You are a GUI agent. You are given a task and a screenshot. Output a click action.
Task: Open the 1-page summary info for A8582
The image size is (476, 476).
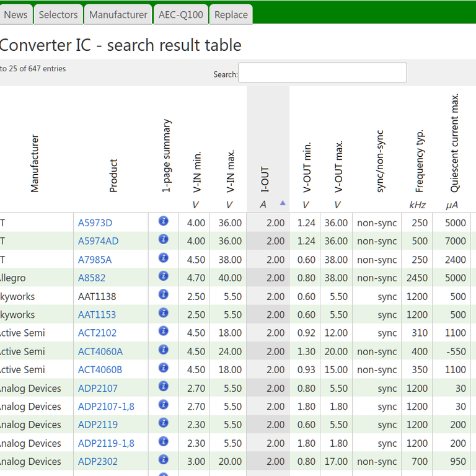[164, 276]
